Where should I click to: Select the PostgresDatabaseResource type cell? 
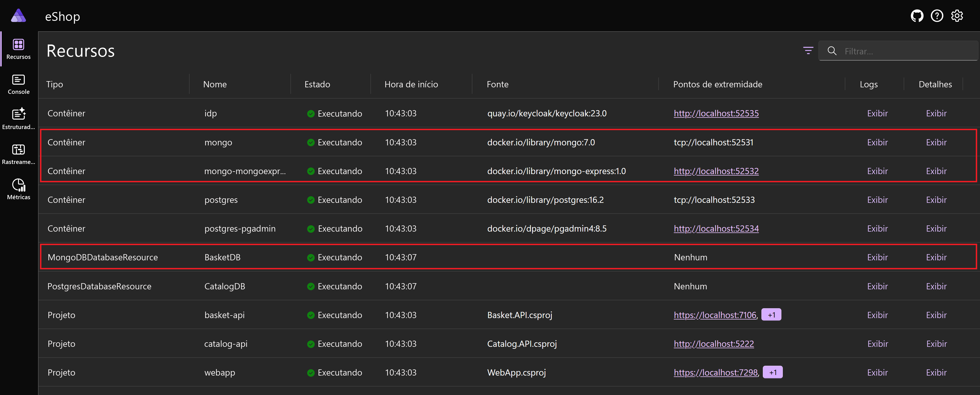[x=99, y=287]
